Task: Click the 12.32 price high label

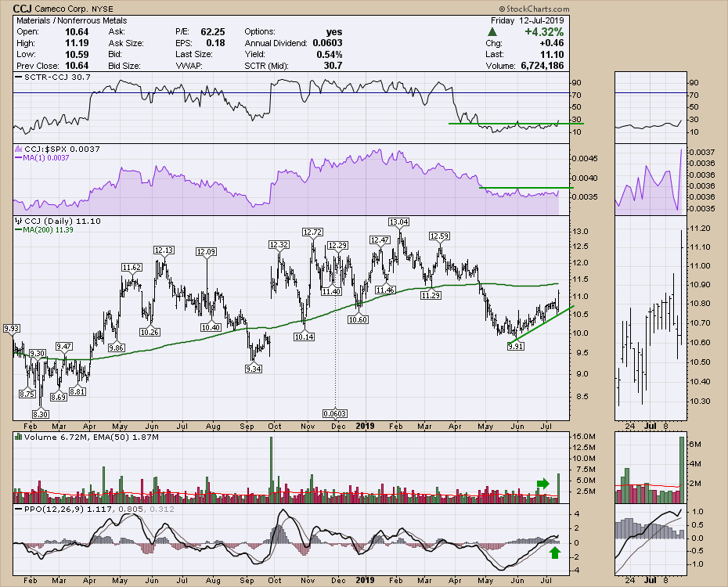Action: pyautogui.click(x=279, y=244)
